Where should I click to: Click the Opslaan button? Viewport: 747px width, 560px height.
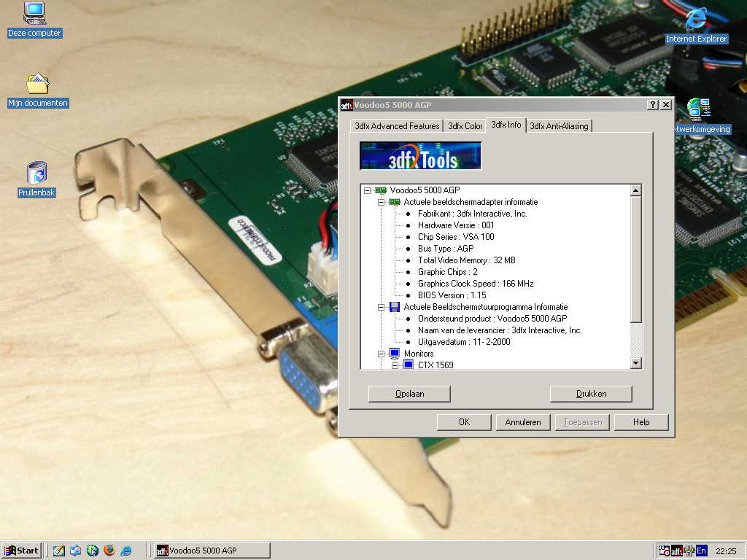pos(409,394)
